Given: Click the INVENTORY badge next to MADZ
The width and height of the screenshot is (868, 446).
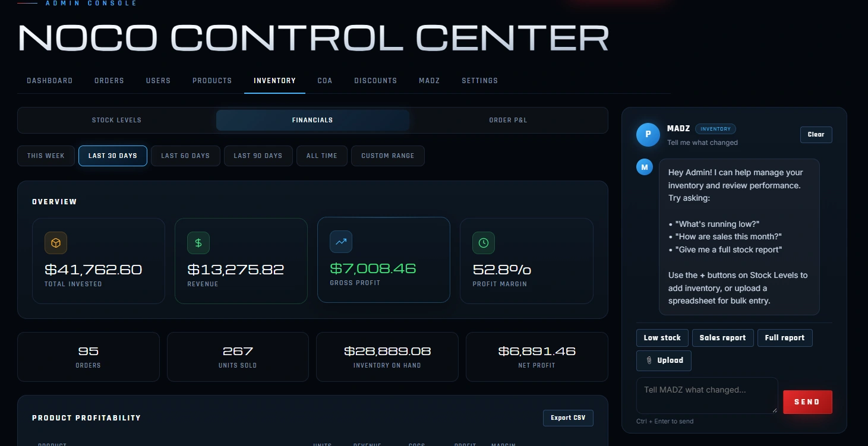Looking at the screenshot, I should click(715, 129).
